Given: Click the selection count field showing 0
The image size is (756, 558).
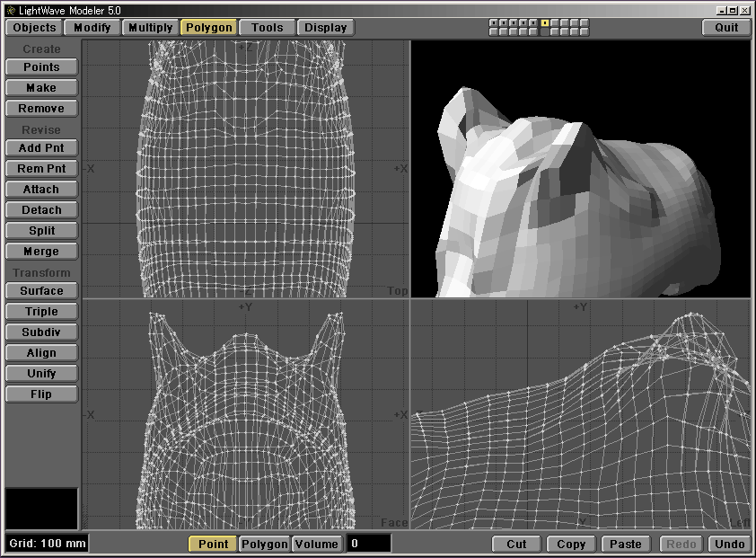Looking at the screenshot, I should pos(369,544).
